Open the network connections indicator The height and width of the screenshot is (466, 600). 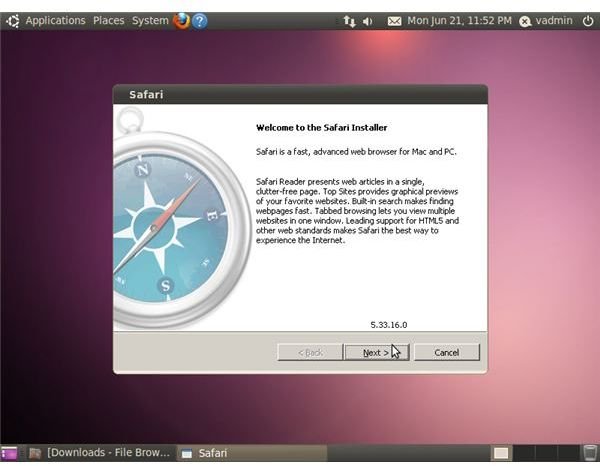[349, 21]
